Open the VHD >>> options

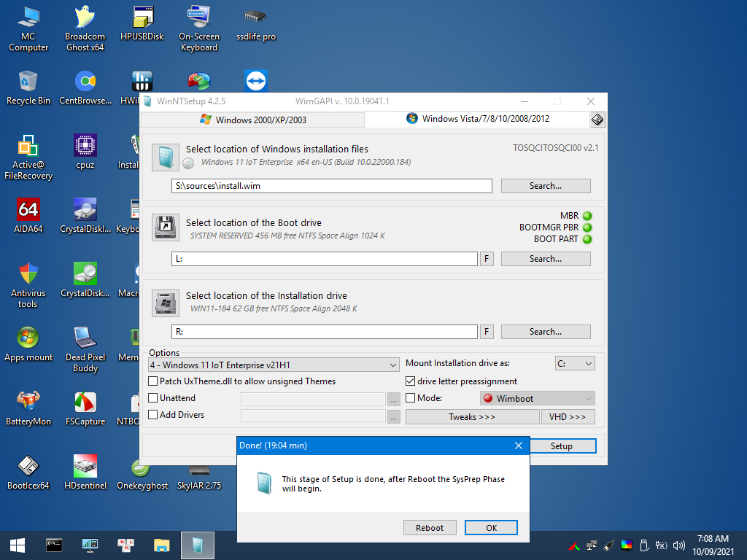568,416
